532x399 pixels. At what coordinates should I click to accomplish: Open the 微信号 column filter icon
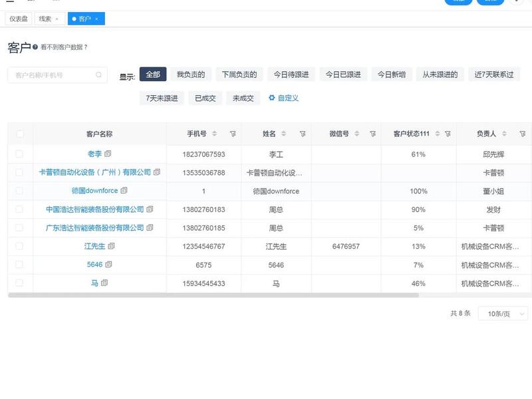pyautogui.click(x=373, y=134)
